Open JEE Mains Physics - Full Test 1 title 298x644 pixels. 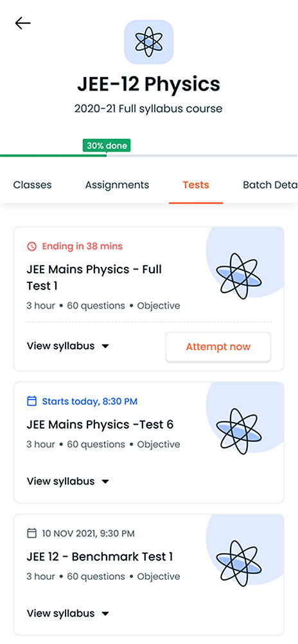[94, 278]
